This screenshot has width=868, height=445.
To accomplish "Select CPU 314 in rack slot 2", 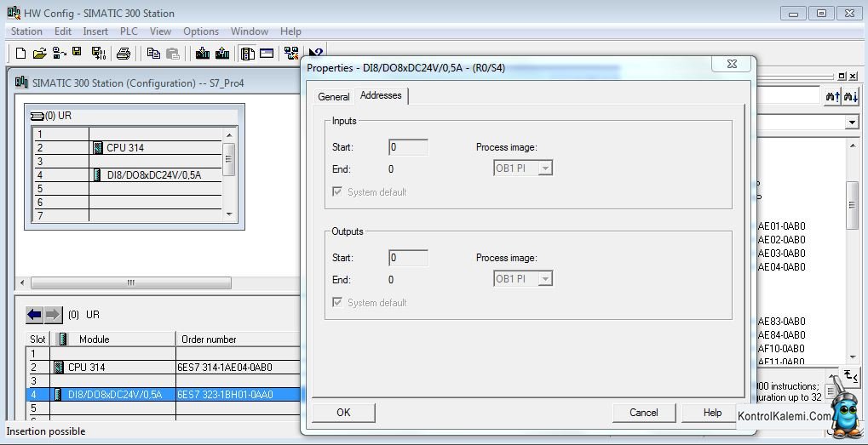I will click(x=127, y=147).
